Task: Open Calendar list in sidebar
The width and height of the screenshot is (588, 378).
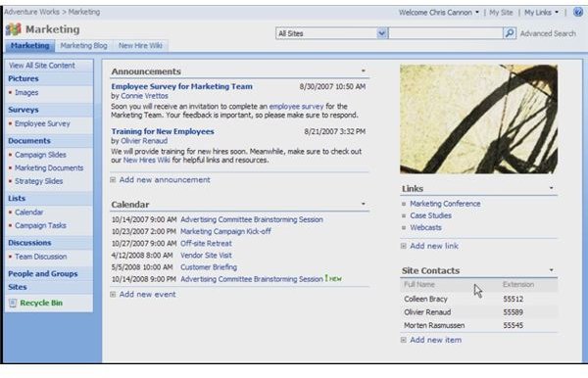Action: tap(29, 213)
